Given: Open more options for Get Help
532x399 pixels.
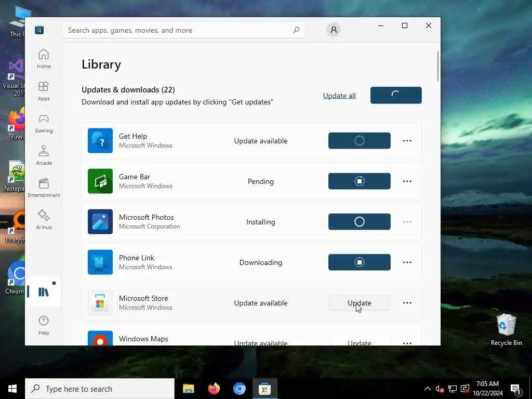Looking at the screenshot, I should 407,141.
